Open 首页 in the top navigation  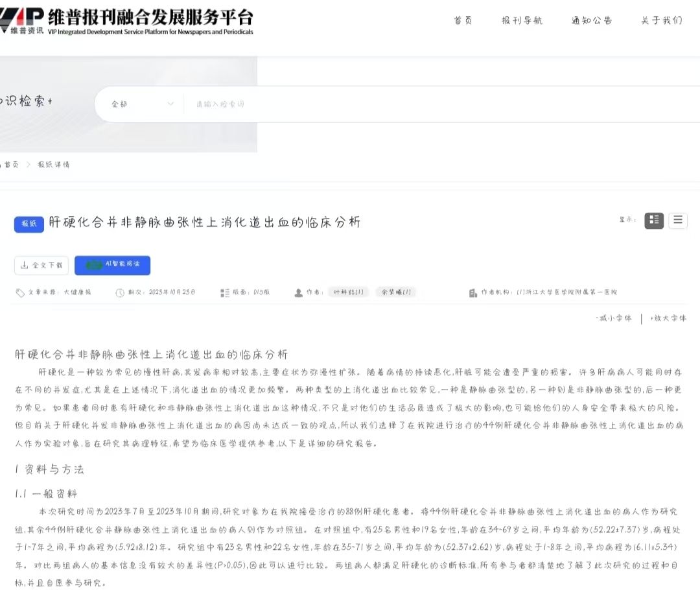[x=463, y=21]
